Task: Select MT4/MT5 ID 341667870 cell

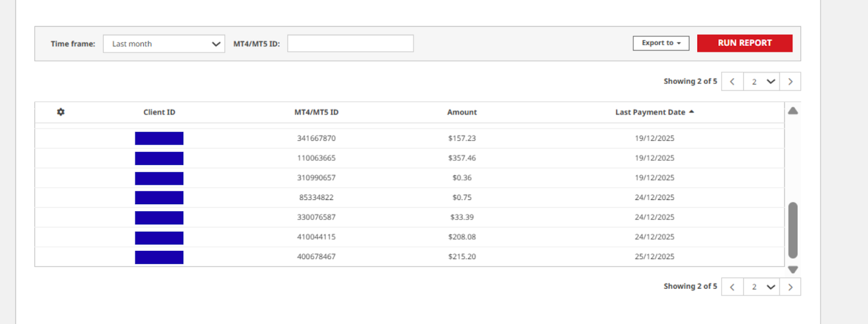Action: tap(316, 138)
